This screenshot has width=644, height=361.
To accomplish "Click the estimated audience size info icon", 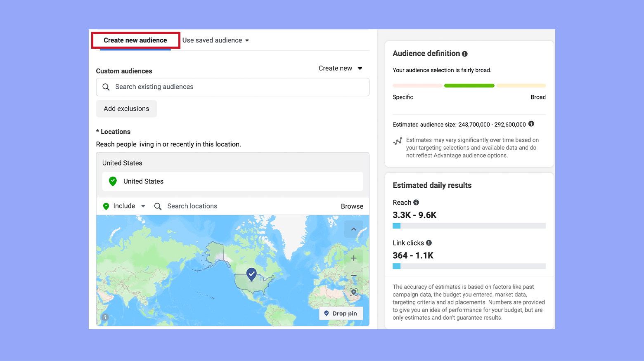I will (531, 124).
